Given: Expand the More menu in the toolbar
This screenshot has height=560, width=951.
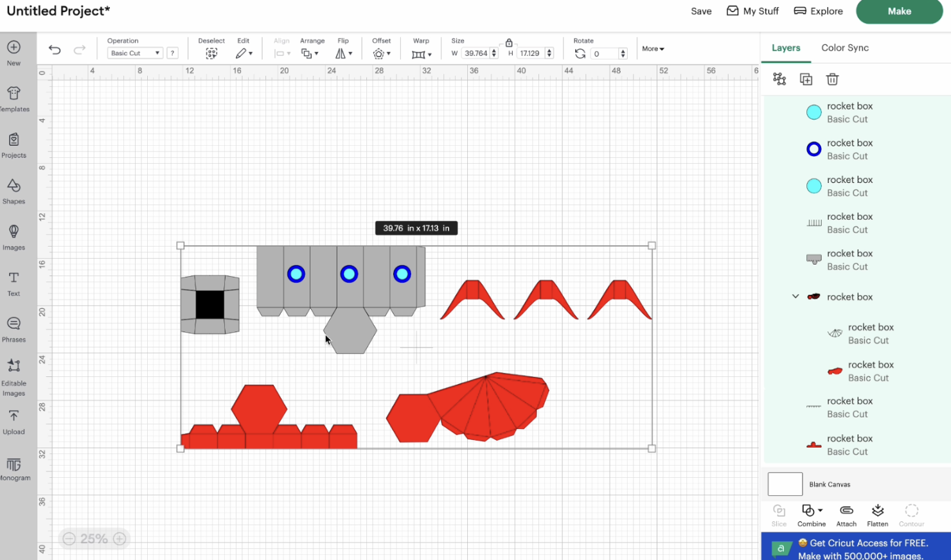Looking at the screenshot, I should pyautogui.click(x=652, y=48).
